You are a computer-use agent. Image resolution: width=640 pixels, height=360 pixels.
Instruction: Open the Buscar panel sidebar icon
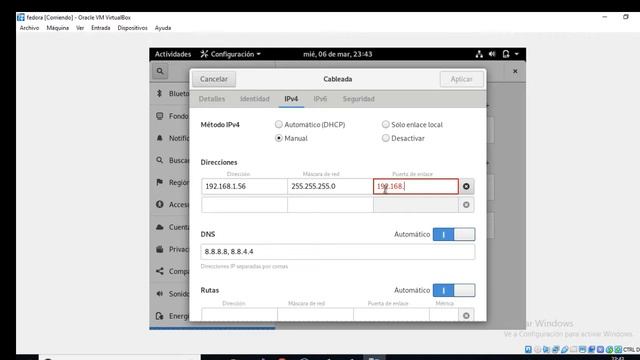[x=160, y=160]
